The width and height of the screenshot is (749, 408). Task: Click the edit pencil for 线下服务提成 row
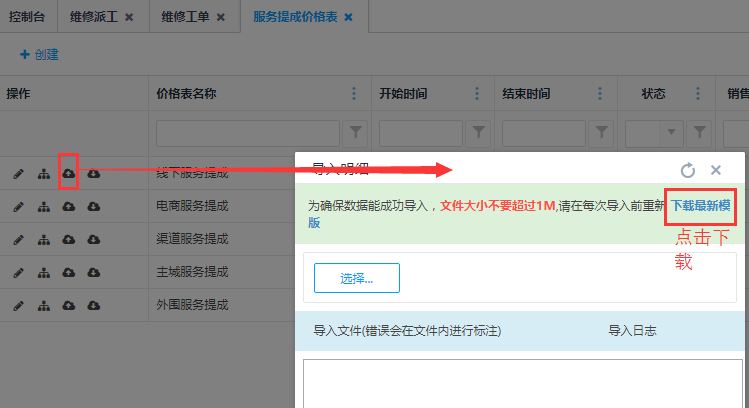coord(18,174)
